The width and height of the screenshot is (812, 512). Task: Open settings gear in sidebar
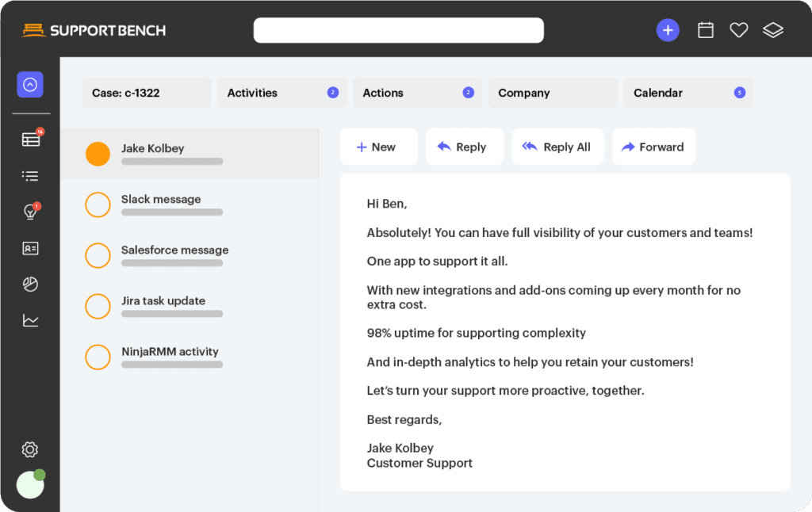(30, 449)
